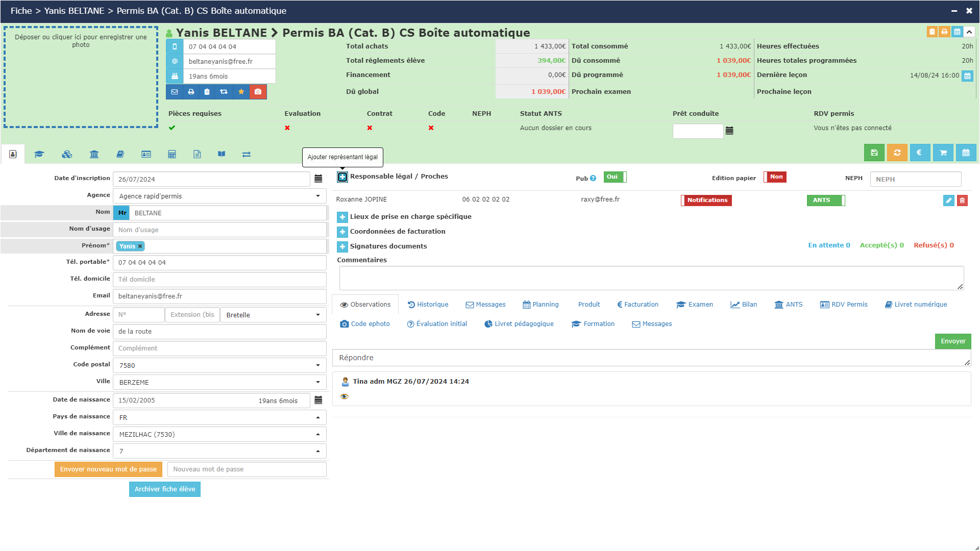980x551 pixels.
Task: Click the green save floppy disk button
Action: pyautogui.click(x=874, y=153)
